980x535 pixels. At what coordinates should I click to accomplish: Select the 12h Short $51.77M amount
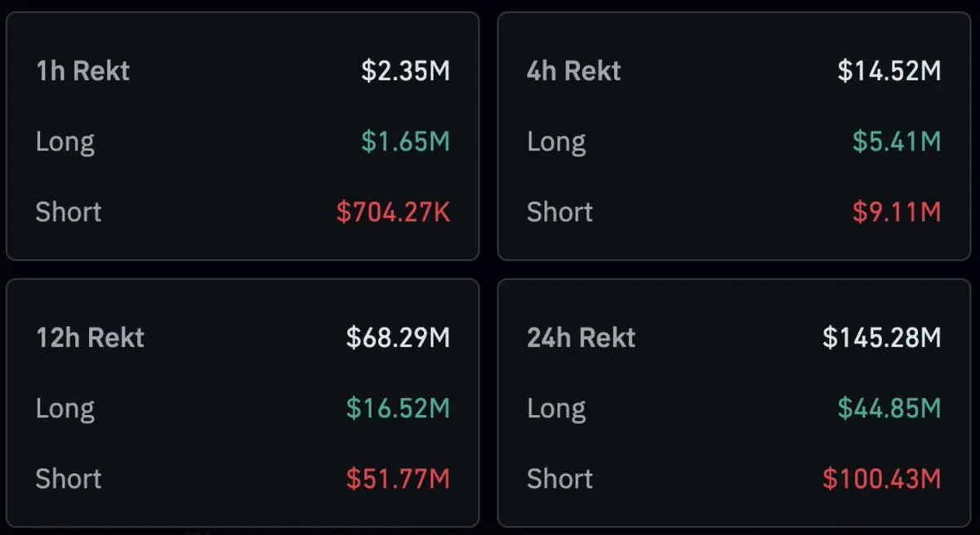[x=398, y=479]
